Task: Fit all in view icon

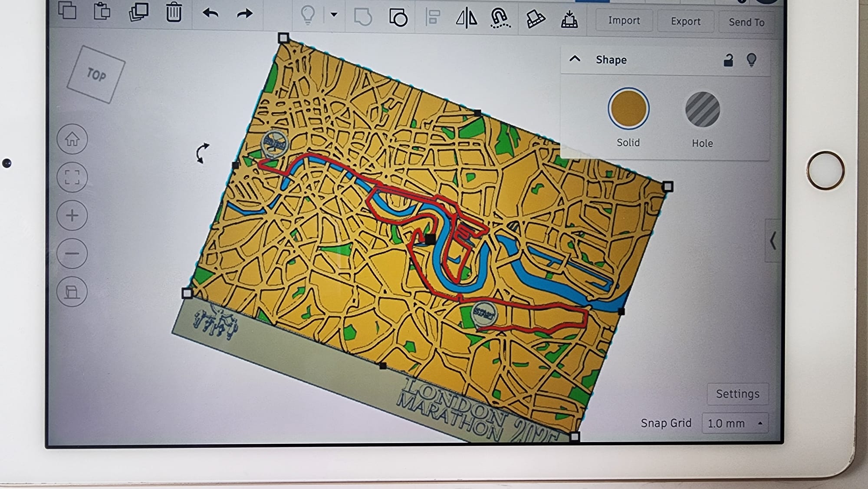Action: click(72, 177)
